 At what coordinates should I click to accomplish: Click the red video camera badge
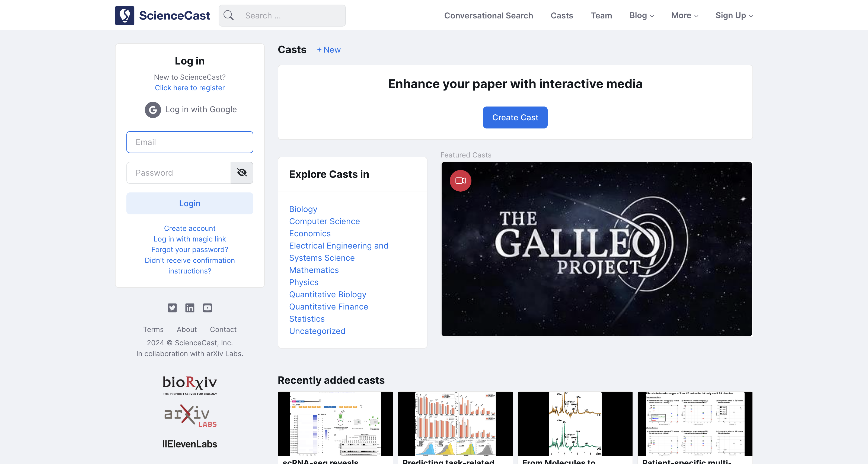click(x=460, y=181)
